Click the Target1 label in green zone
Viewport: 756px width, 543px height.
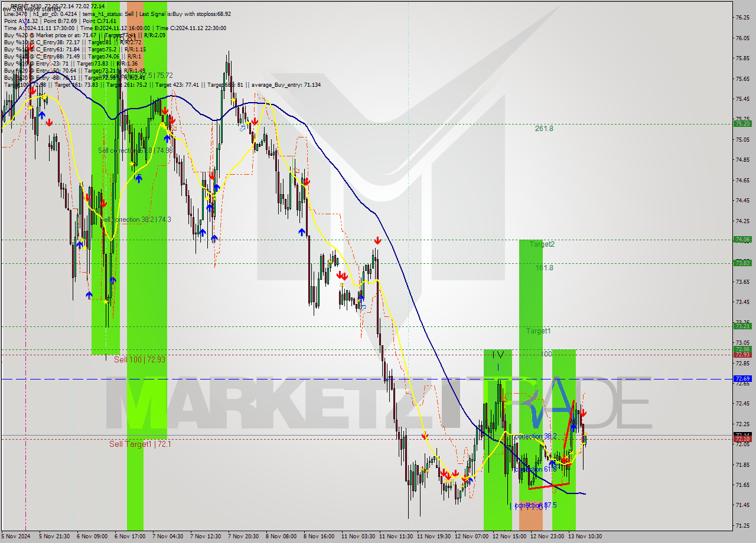(539, 331)
